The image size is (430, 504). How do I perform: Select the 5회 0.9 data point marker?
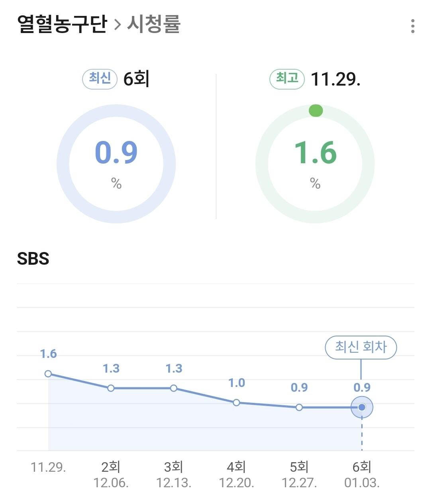299,407
